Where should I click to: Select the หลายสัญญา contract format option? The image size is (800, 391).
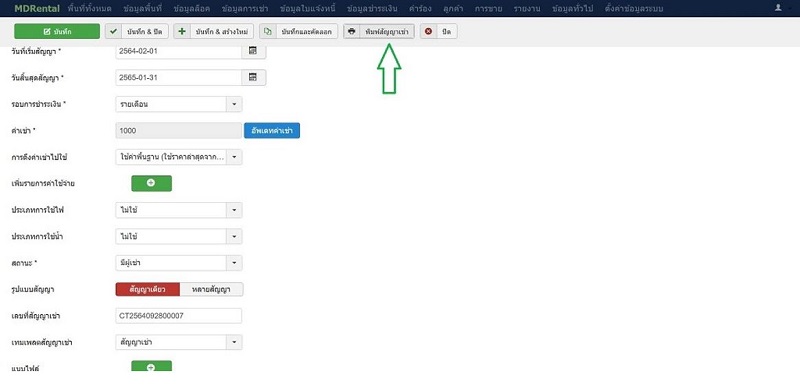[211, 289]
